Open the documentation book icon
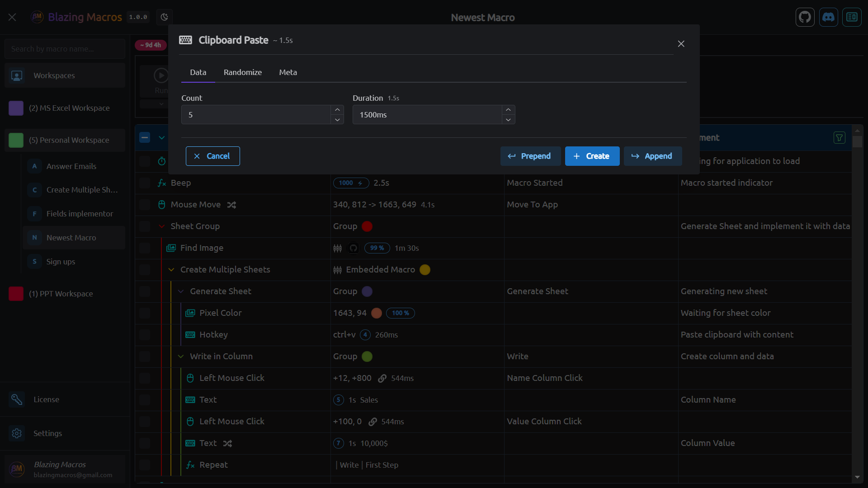868x488 pixels. pos(852,17)
